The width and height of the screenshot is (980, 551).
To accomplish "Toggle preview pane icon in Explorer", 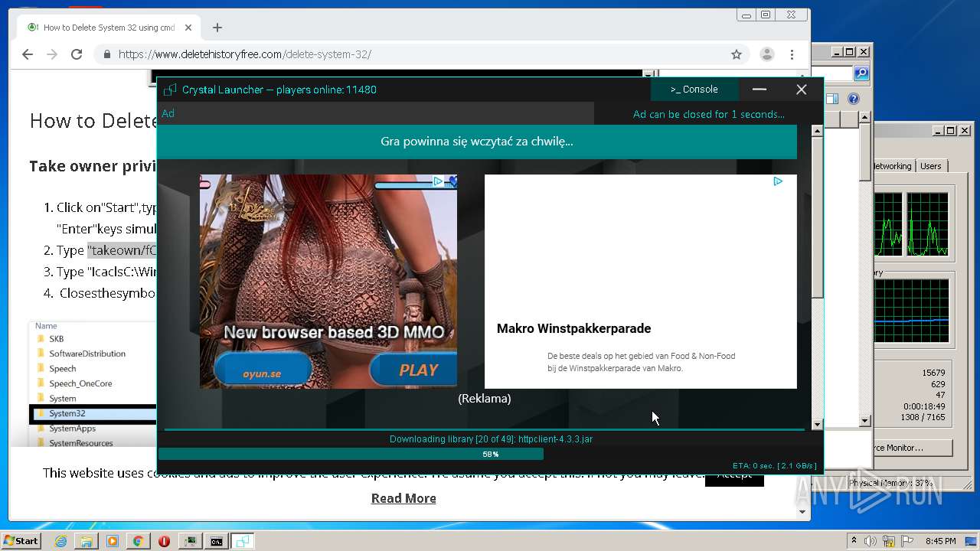I will [832, 99].
